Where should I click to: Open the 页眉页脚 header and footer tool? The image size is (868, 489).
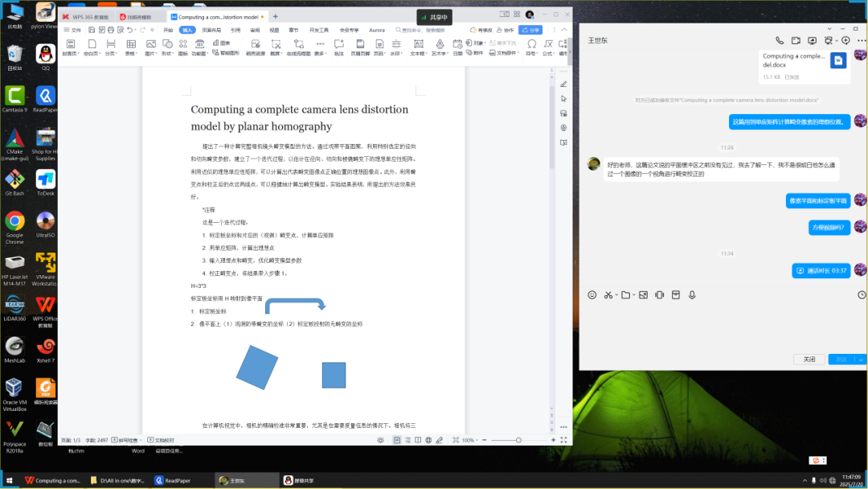coord(360,47)
